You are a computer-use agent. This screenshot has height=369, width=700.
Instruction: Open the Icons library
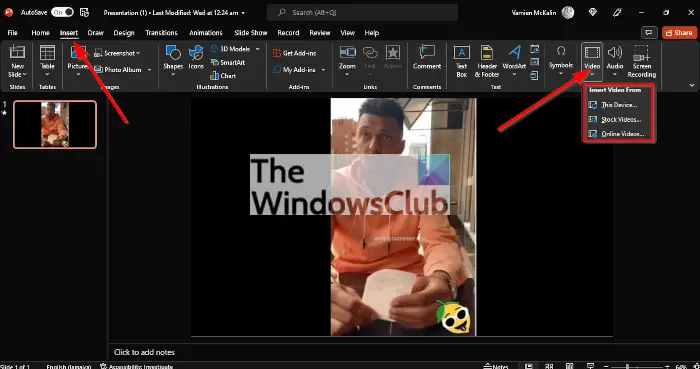pyautogui.click(x=196, y=58)
